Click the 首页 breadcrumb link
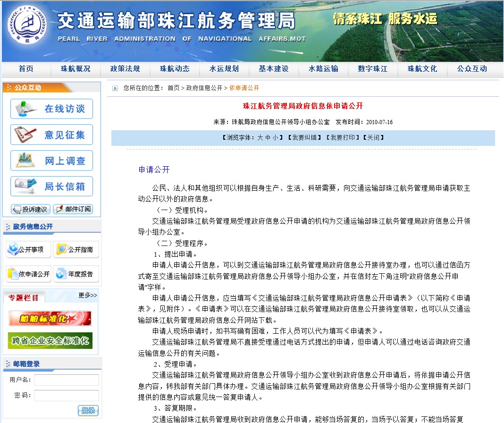This screenshot has width=504, height=423. click(x=174, y=88)
